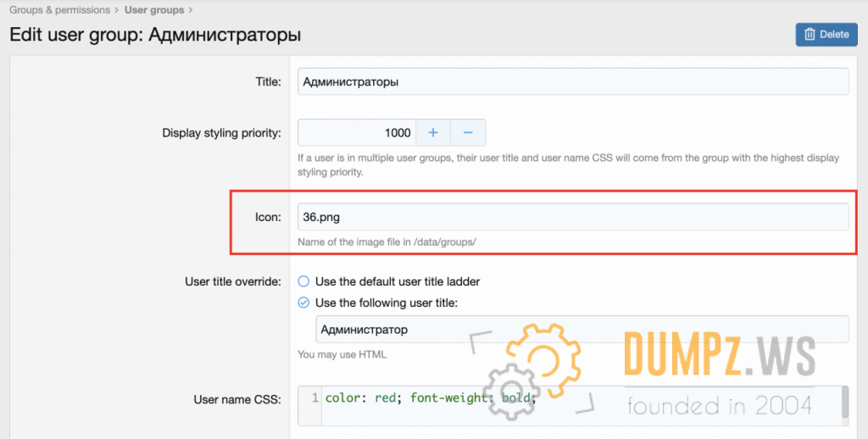
Task: Open the Groups & permissions breadcrumb
Action: pos(59,10)
